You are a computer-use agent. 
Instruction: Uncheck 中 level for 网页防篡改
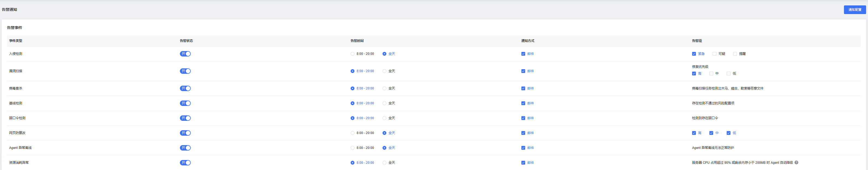point(711,133)
